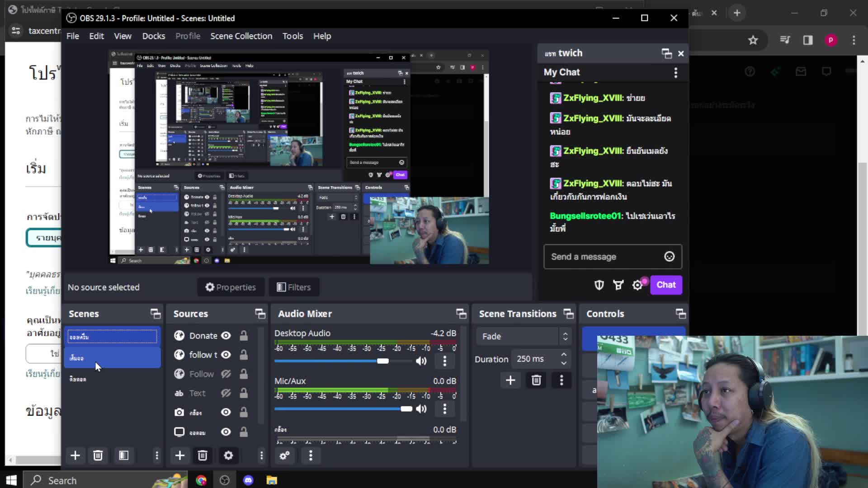The height and width of the screenshot is (488, 868).
Task: Float the Sources dock panel
Action: pos(260,314)
